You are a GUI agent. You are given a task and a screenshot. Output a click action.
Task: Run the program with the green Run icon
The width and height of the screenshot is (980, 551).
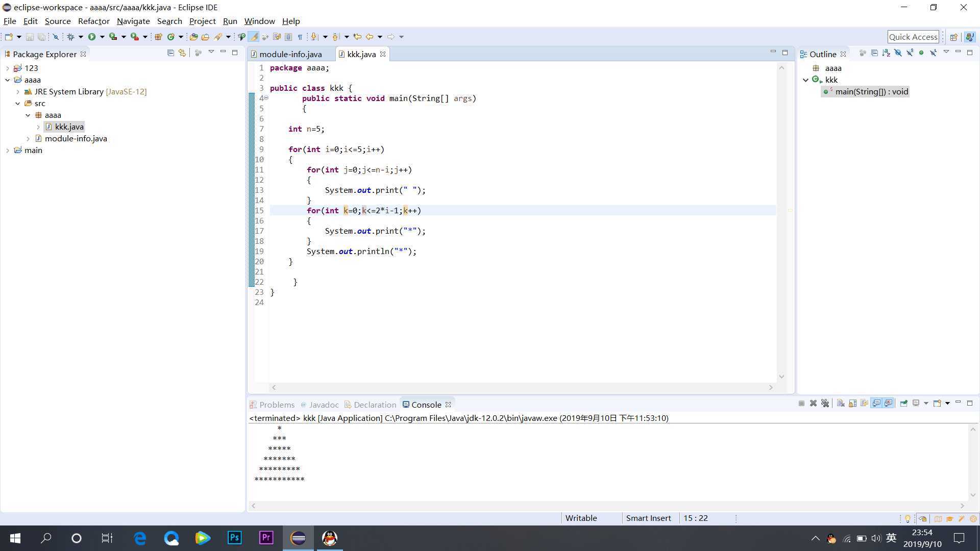pyautogui.click(x=92, y=37)
